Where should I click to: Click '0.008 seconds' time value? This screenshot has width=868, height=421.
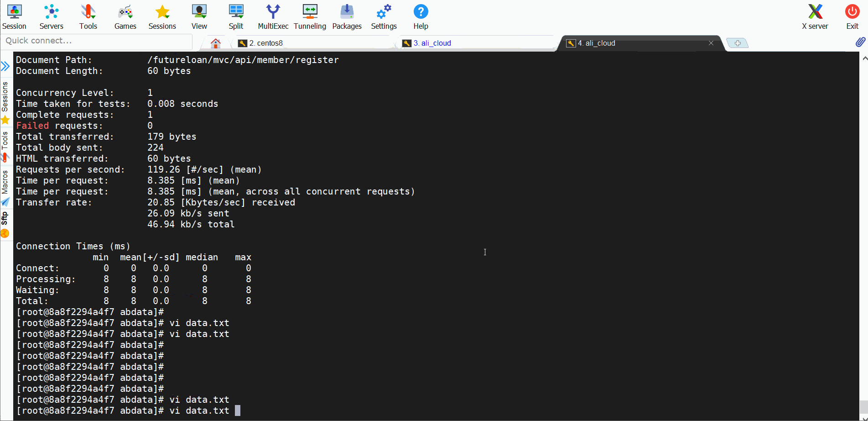182,104
